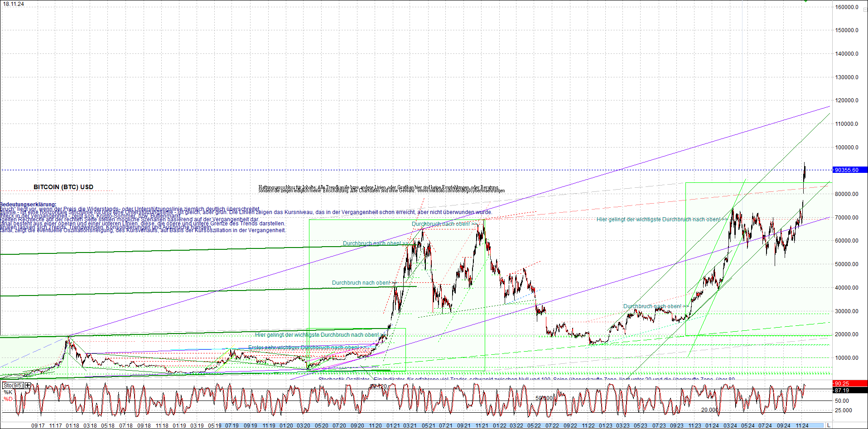Click the 40000.00 price axis label
Image resolution: width=868 pixels, height=429 pixels.
coord(847,288)
